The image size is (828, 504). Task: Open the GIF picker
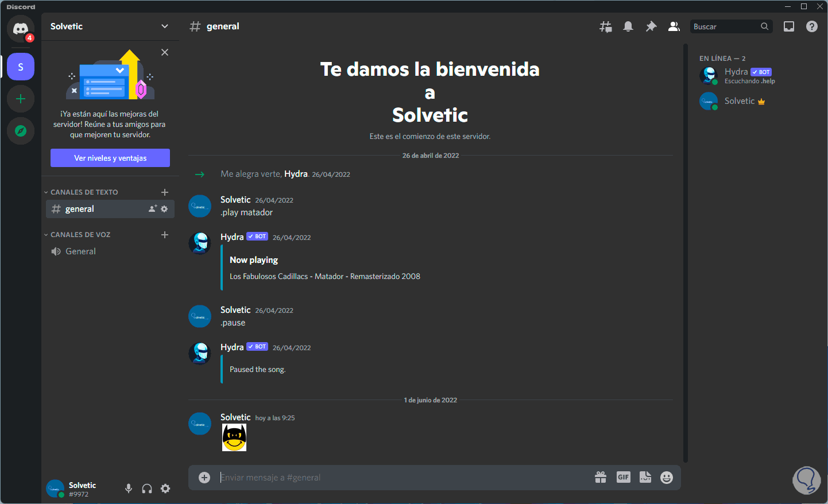[x=624, y=477]
